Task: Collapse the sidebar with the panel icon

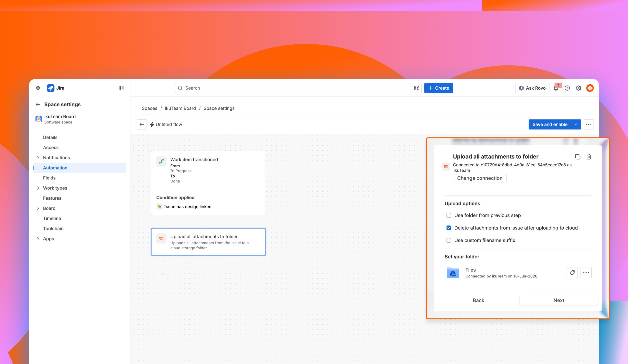Action: click(122, 88)
